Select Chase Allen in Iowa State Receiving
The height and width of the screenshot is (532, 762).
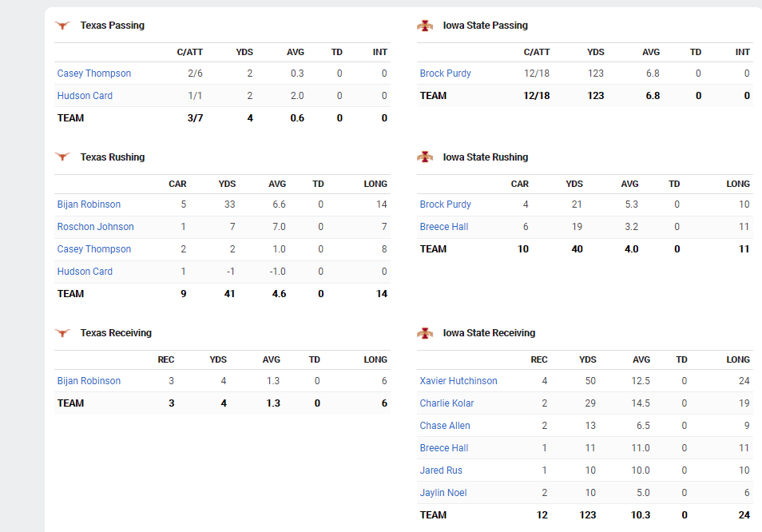click(x=445, y=426)
